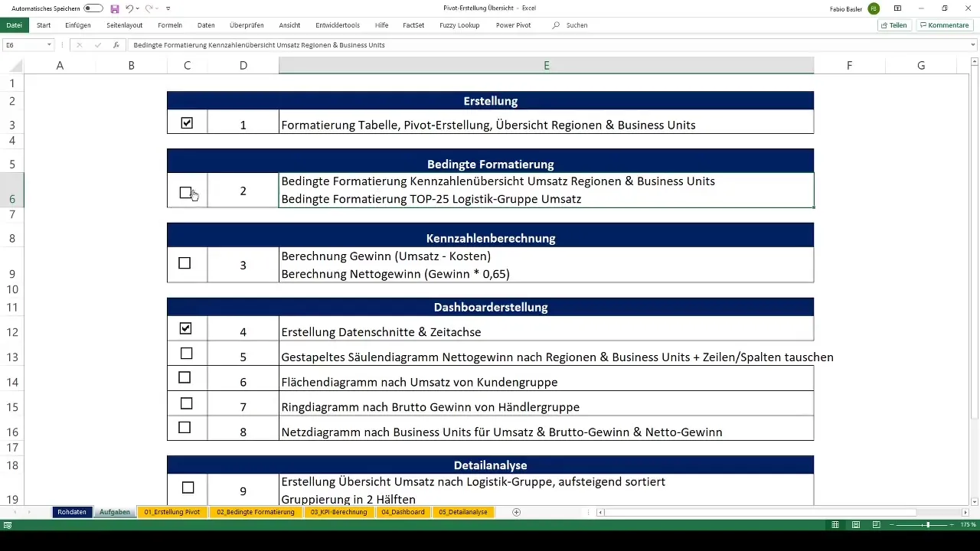
Task: Open the Power Pivot ribbon tab
Action: tap(513, 25)
